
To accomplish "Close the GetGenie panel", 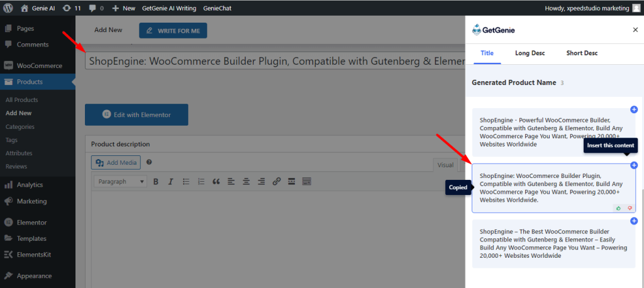I will (x=635, y=30).
